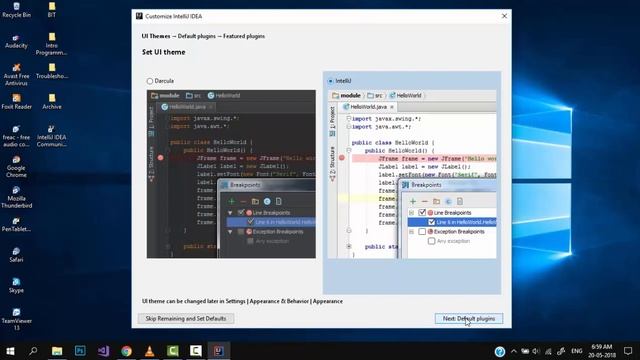Screen dimensions: 640x360
Task: Open Chrome from the taskbar
Action: (x=127, y=351)
